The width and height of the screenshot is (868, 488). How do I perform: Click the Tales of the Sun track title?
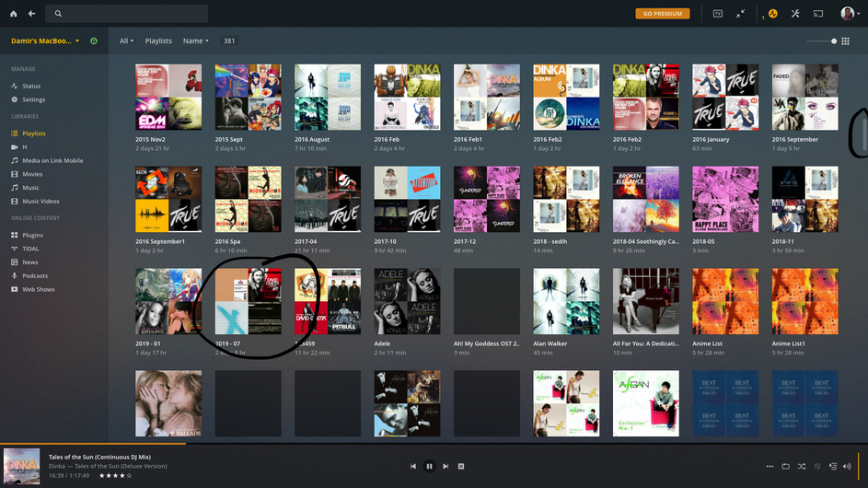click(x=99, y=457)
